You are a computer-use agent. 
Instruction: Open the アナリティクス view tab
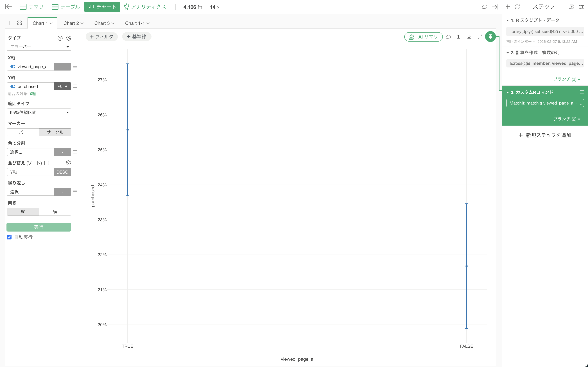point(145,7)
